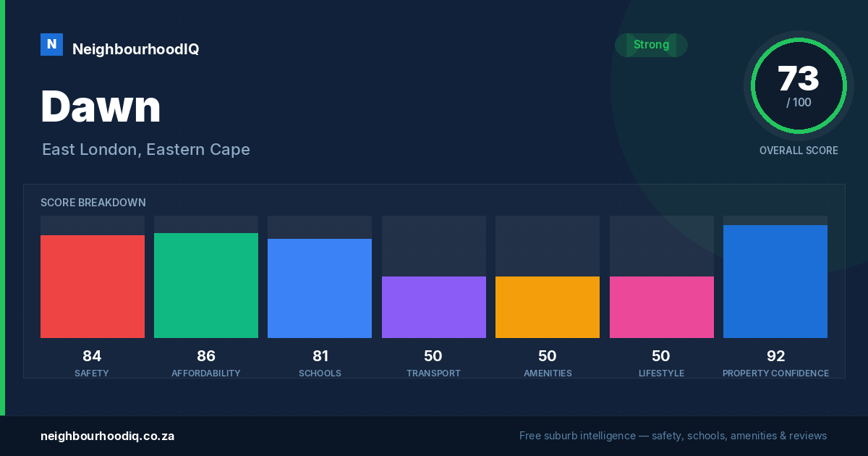
Task: Click the East London, Eastern Cape subtitle
Action: [x=146, y=150]
